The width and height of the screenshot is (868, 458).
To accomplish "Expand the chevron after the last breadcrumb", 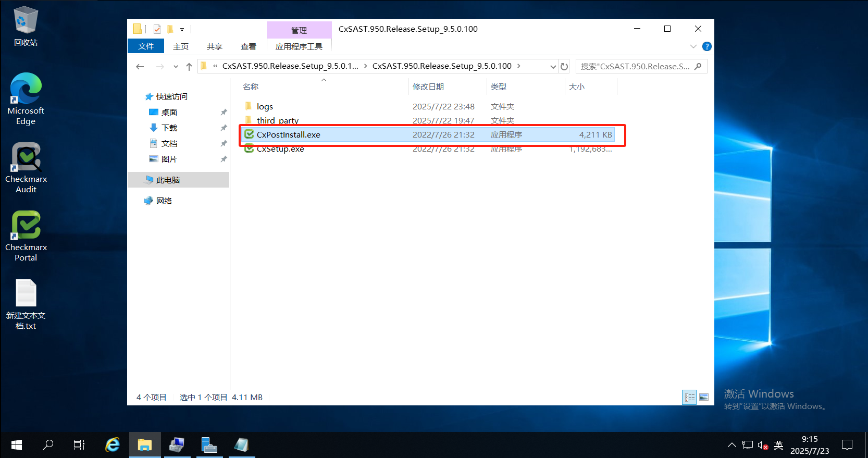I will click(x=519, y=66).
